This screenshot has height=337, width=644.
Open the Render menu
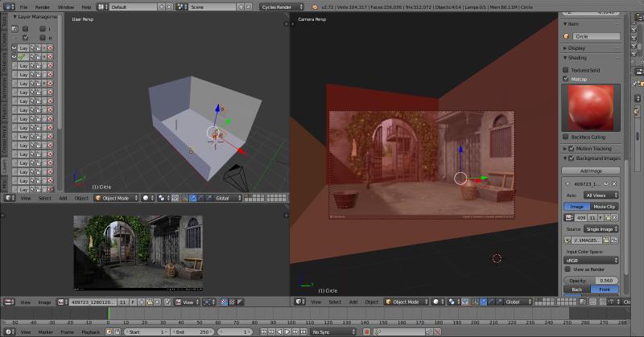42,6
